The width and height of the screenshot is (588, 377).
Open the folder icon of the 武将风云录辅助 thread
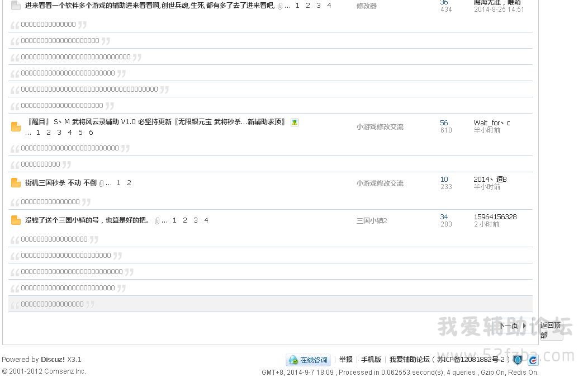(16, 127)
